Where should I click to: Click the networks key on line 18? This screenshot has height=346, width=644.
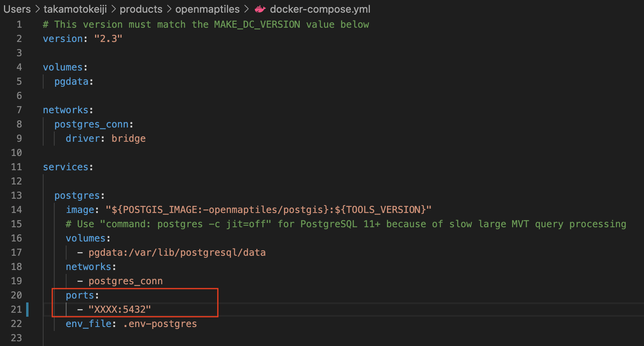coord(88,267)
